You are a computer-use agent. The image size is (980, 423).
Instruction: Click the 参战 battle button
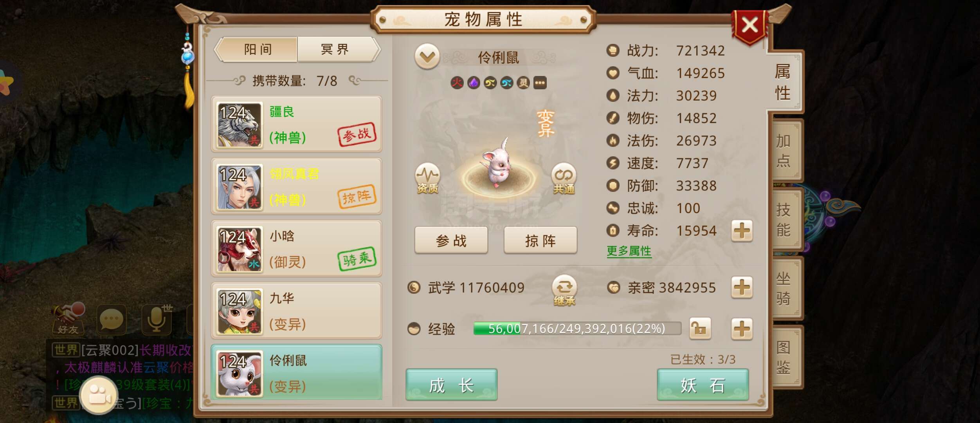(451, 240)
